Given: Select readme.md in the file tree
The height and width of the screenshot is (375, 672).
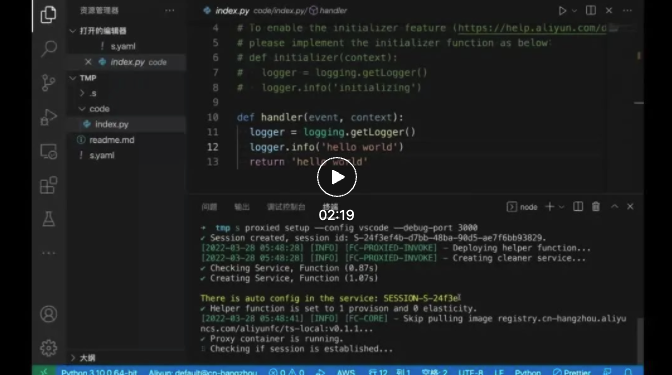Looking at the screenshot, I should pyautogui.click(x=111, y=140).
